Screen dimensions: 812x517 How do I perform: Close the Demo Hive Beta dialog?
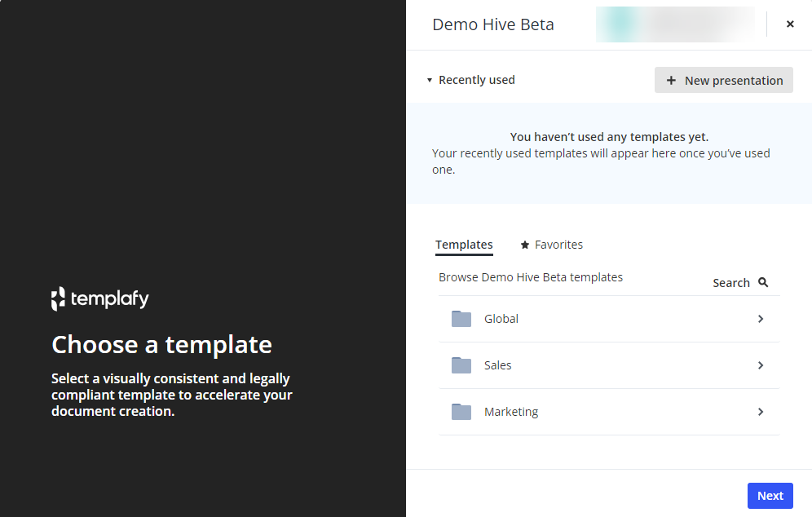pos(790,24)
